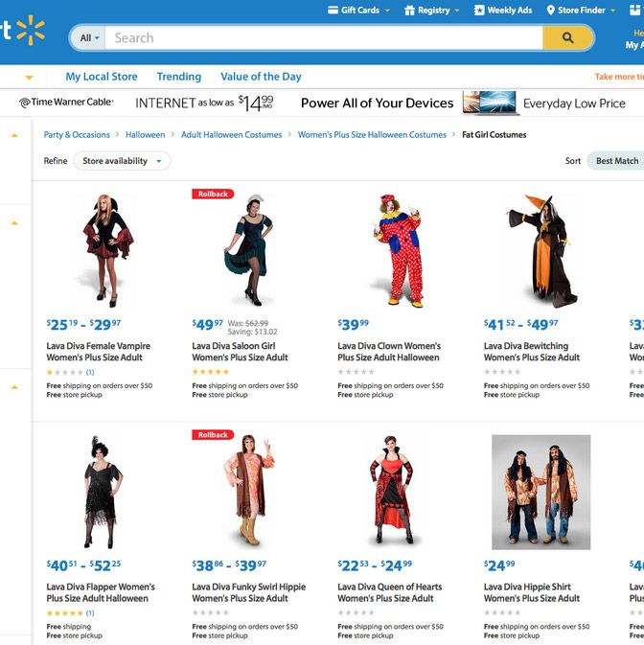
Task: Open the Lava Diva Clown costume thumbnail
Action: pyautogui.click(x=398, y=251)
